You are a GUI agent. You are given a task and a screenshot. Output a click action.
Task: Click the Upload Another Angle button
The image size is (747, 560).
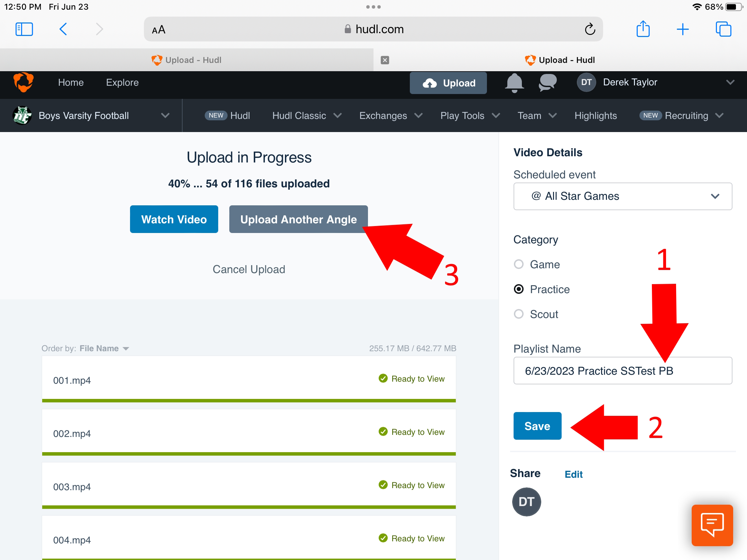(x=298, y=219)
